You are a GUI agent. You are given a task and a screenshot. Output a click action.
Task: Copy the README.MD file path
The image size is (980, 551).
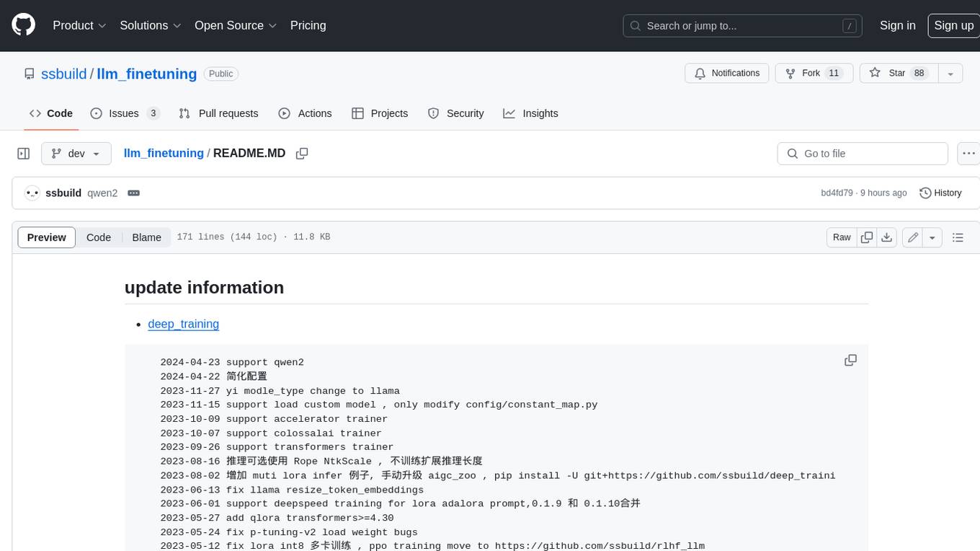pos(302,154)
